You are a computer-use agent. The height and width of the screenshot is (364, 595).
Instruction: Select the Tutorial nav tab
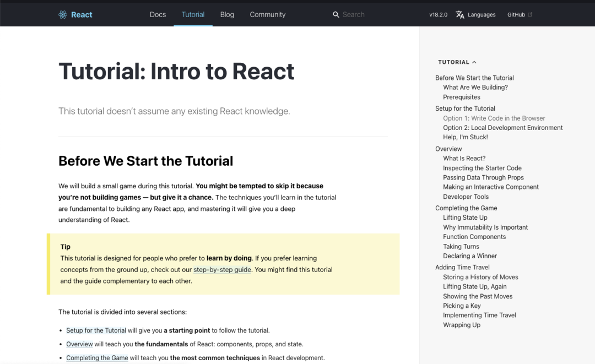pos(193,14)
